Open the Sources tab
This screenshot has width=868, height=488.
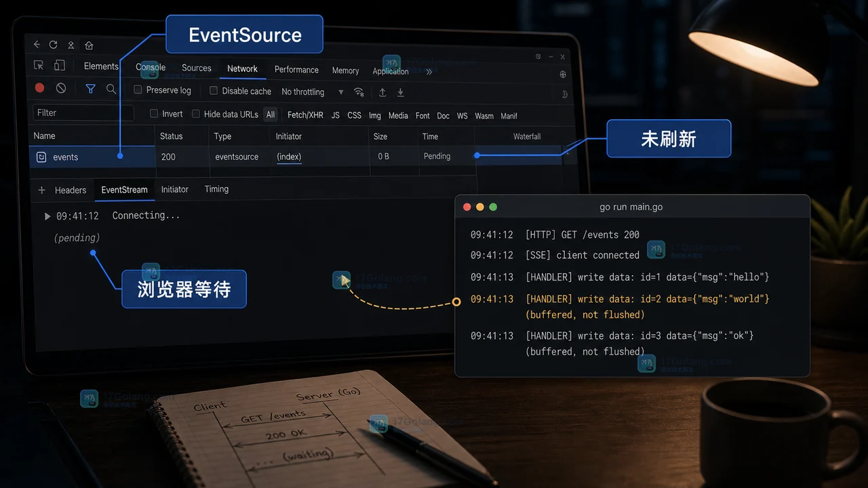tap(197, 68)
